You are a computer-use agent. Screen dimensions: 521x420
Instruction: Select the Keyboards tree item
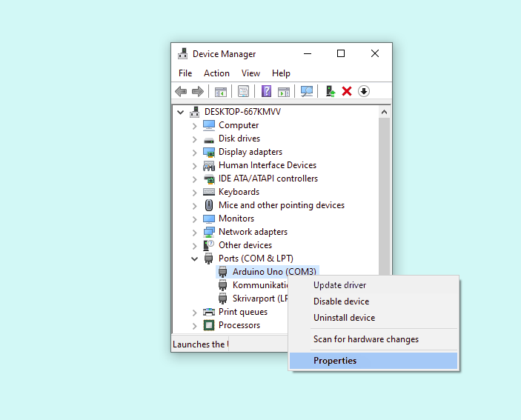pyautogui.click(x=239, y=192)
